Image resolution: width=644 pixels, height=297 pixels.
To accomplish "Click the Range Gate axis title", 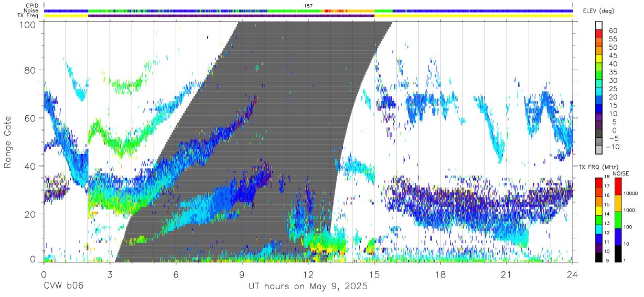I will [x=8, y=141].
